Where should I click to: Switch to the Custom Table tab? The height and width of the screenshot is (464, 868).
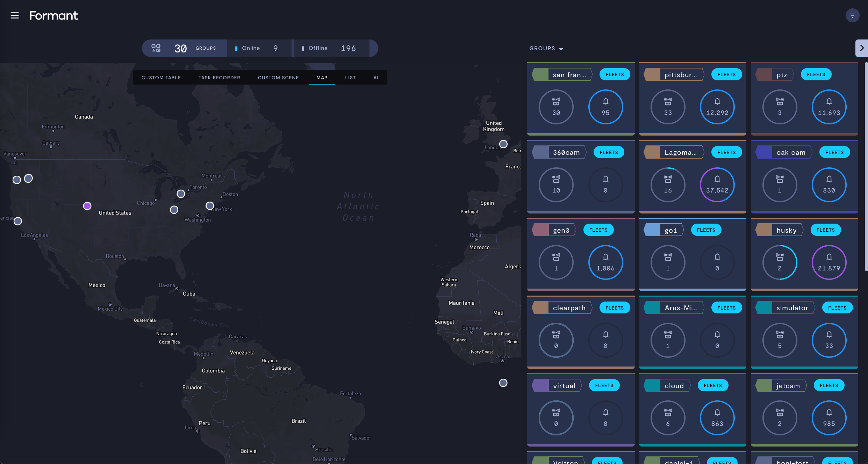tap(161, 78)
